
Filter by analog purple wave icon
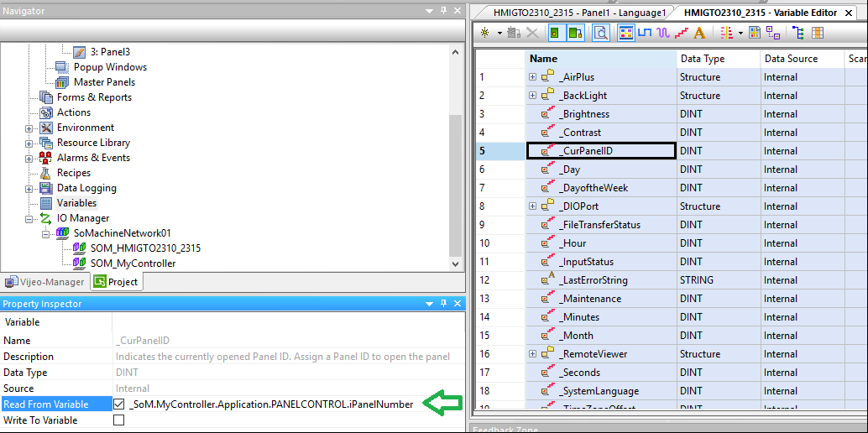662,34
